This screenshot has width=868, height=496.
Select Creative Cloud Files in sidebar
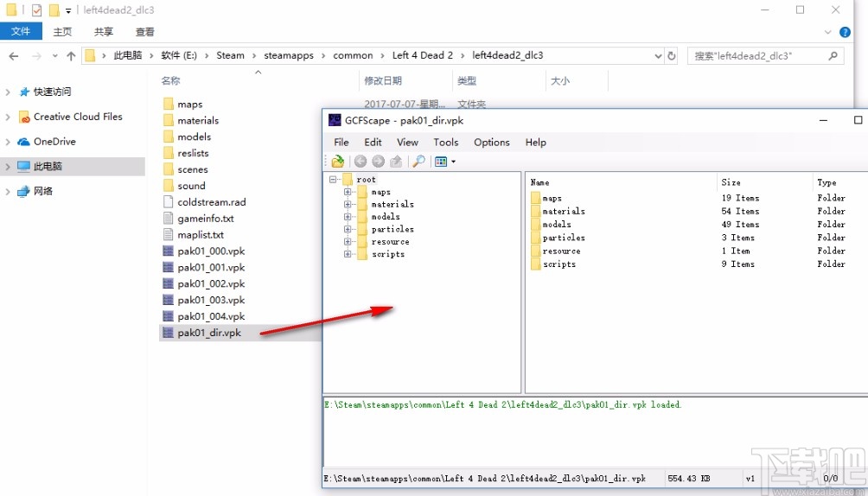[78, 117]
